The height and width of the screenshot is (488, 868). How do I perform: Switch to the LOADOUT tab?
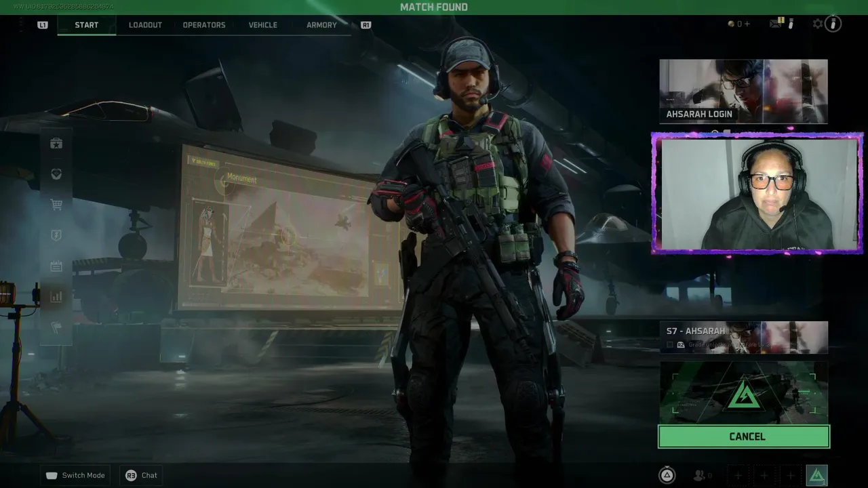[145, 25]
